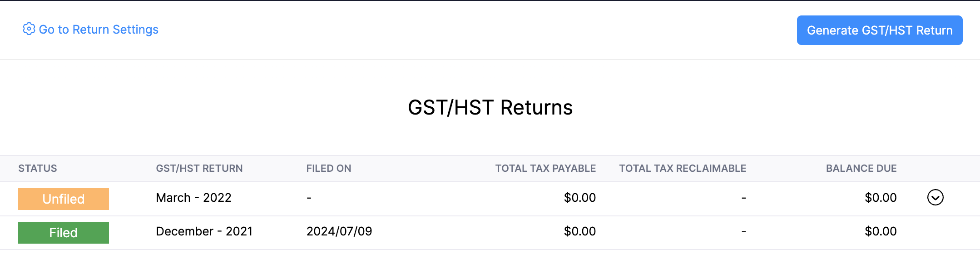980x280 pixels.
Task: Click the STATUS column header
Action: [x=38, y=168]
